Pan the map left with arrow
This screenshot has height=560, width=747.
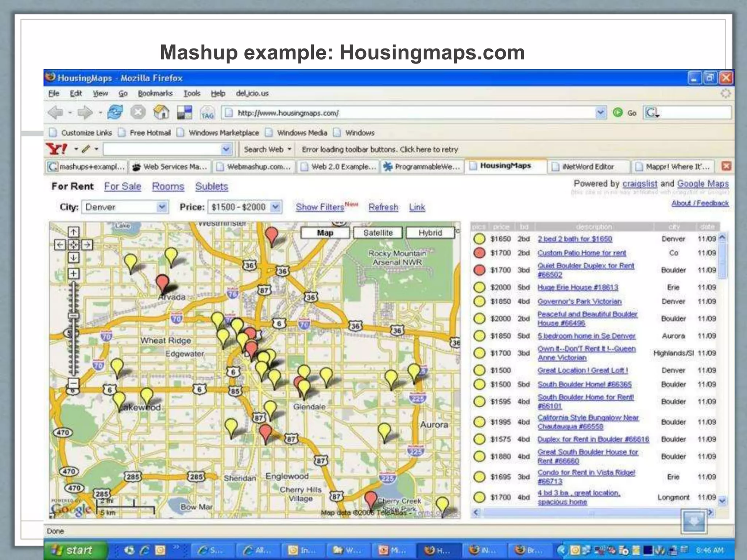click(60, 245)
